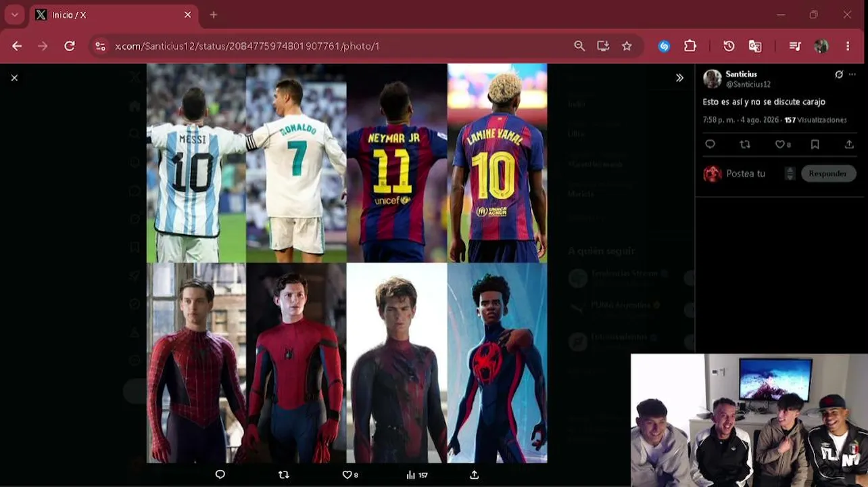Select the post text "Esto es así y no se discute carajo"

pyautogui.click(x=764, y=102)
